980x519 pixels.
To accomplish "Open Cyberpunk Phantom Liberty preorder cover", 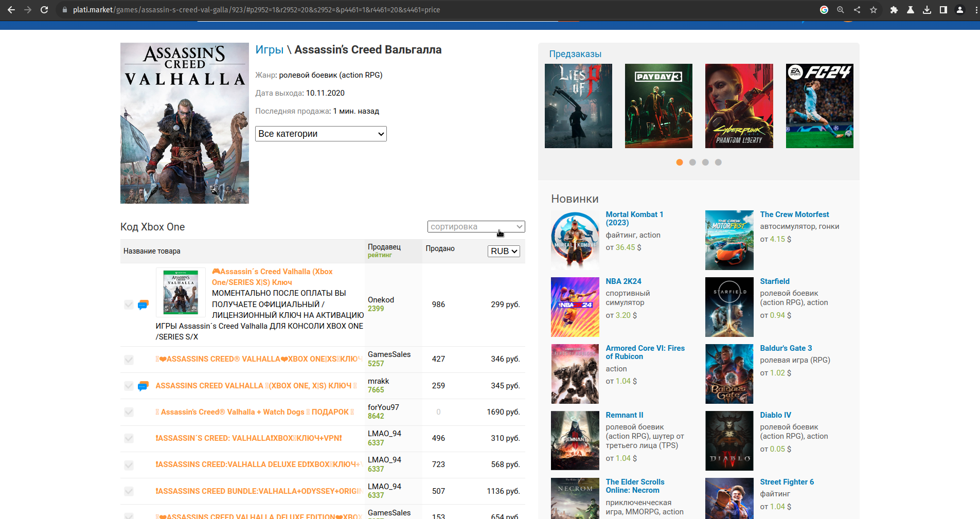I will (x=739, y=106).
